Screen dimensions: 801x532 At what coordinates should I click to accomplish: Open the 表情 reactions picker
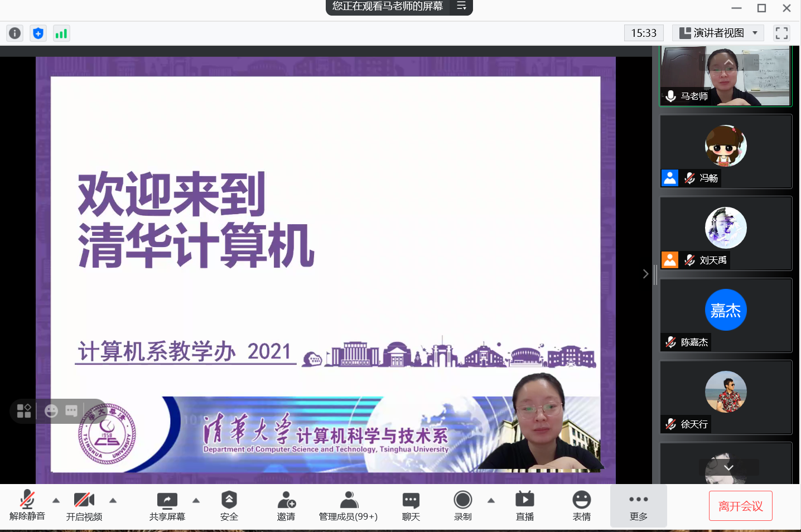pos(582,506)
